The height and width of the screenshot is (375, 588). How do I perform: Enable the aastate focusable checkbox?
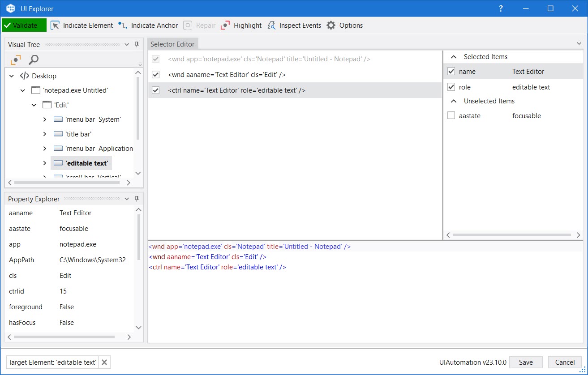click(451, 115)
